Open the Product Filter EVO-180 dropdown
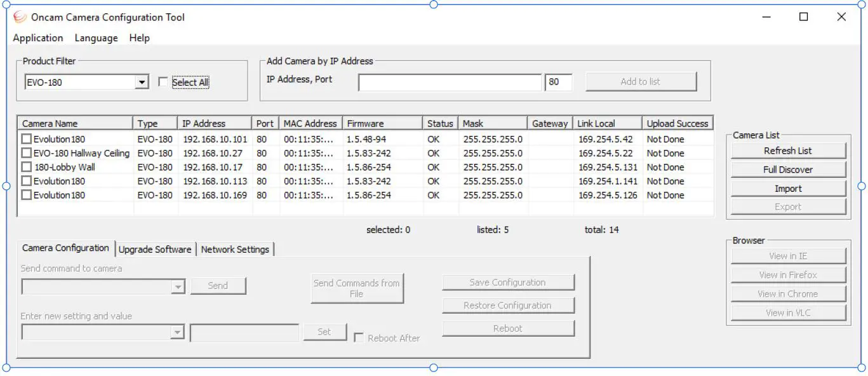868x376 pixels. [x=142, y=82]
